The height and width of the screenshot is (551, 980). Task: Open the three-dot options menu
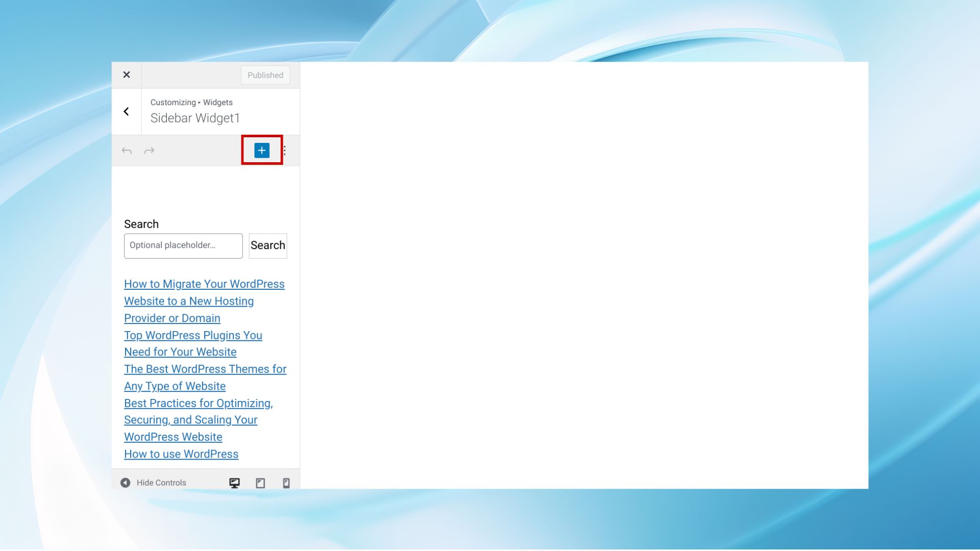[285, 151]
